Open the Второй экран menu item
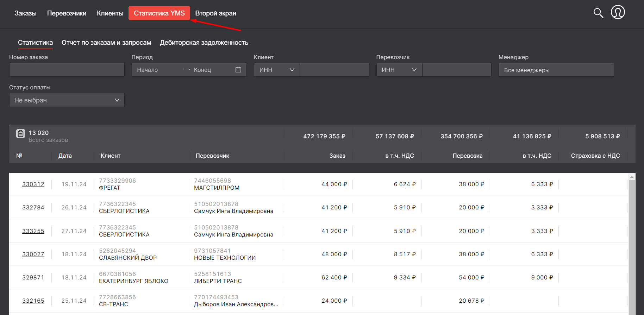 (x=216, y=13)
